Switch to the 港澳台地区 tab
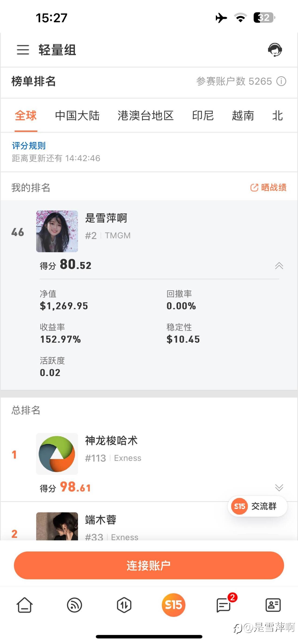 coord(146,116)
